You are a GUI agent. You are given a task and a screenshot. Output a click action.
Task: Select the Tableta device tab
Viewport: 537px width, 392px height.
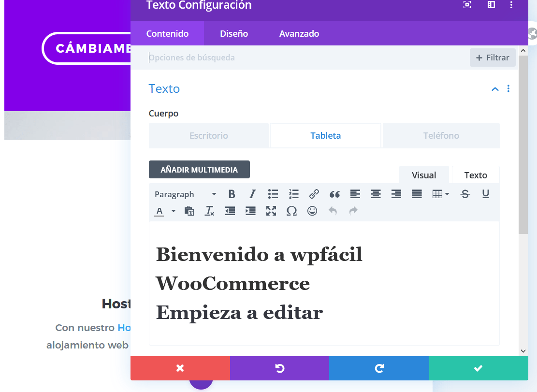tap(326, 135)
